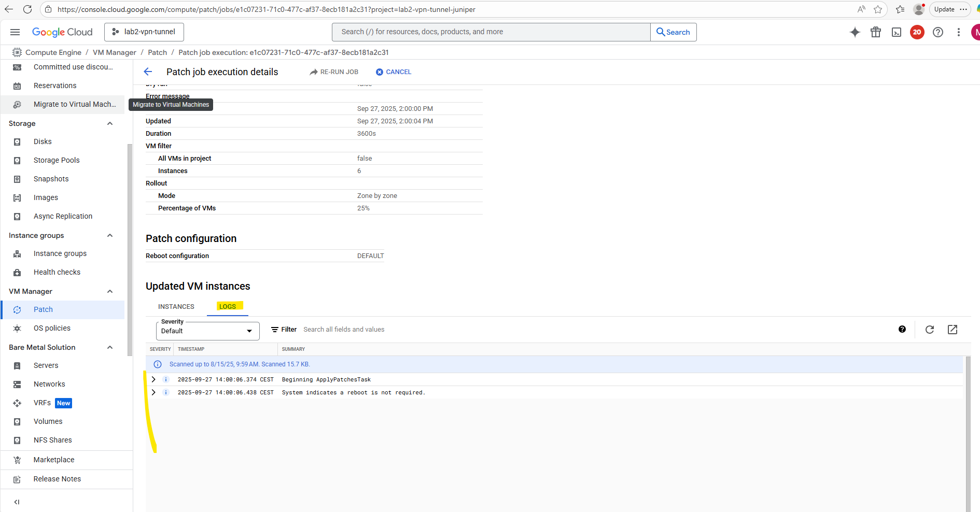Open VRFs in the sidebar

click(63, 403)
